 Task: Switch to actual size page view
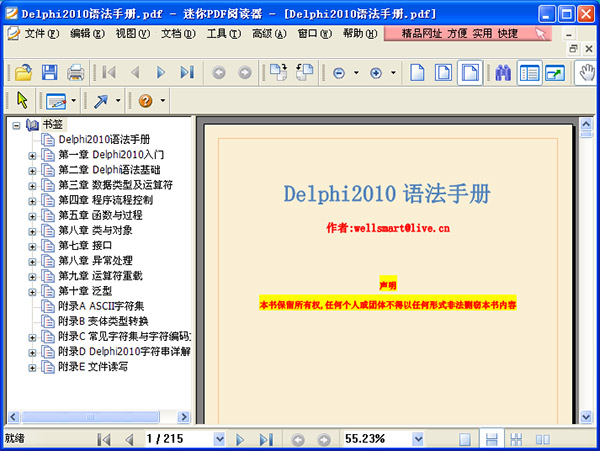417,72
